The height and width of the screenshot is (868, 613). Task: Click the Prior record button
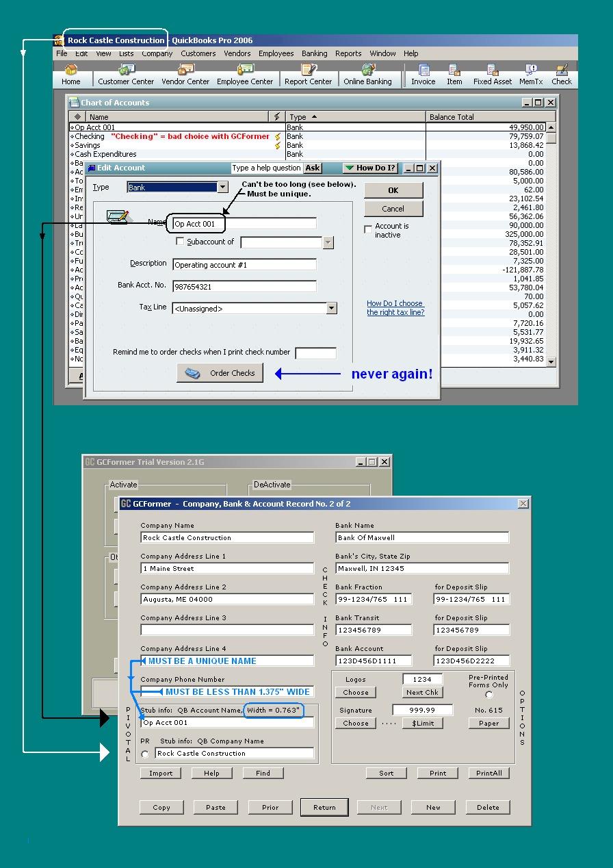(270, 807)
